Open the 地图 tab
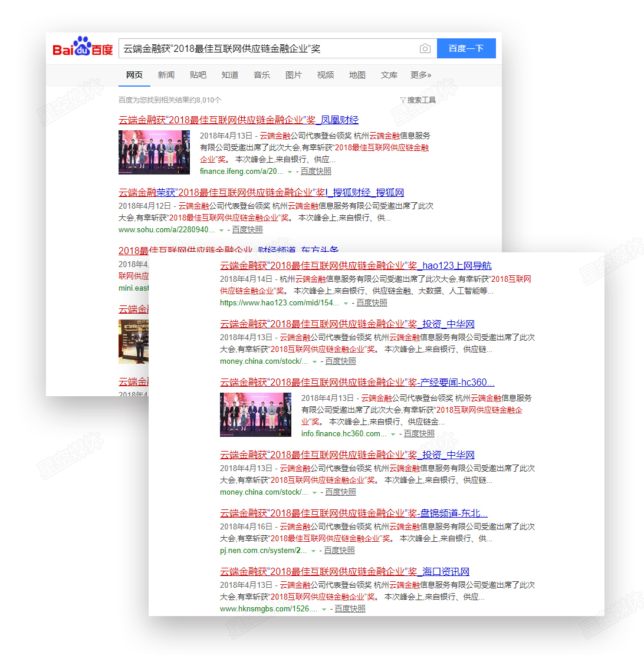 (357, 75)
